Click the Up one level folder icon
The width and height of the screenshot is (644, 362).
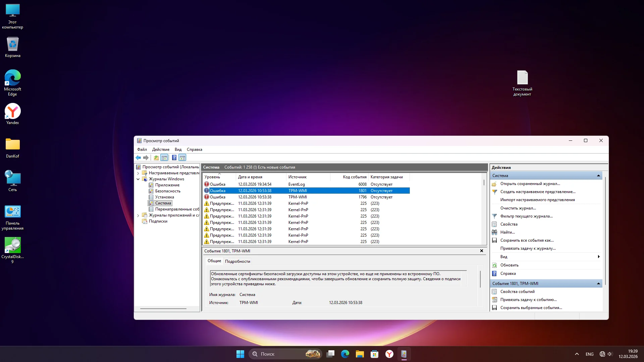pyautogui.click(x=156, y=158)
